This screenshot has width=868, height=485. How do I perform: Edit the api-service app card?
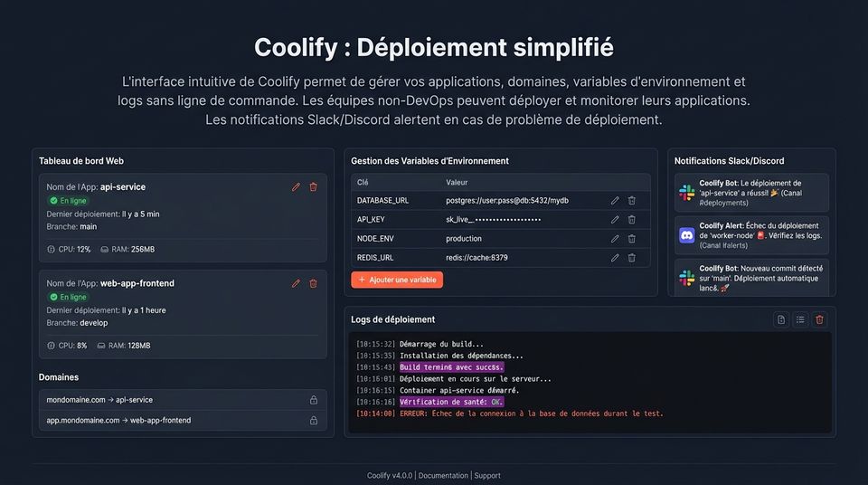click(x=297, y=187)
